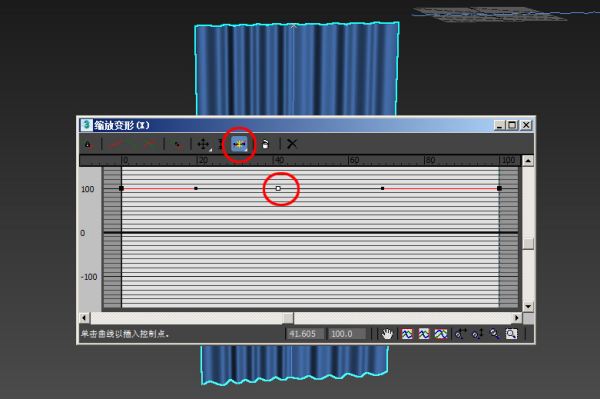Select the Insert Bezier Point tool

(x=239, y=144)
